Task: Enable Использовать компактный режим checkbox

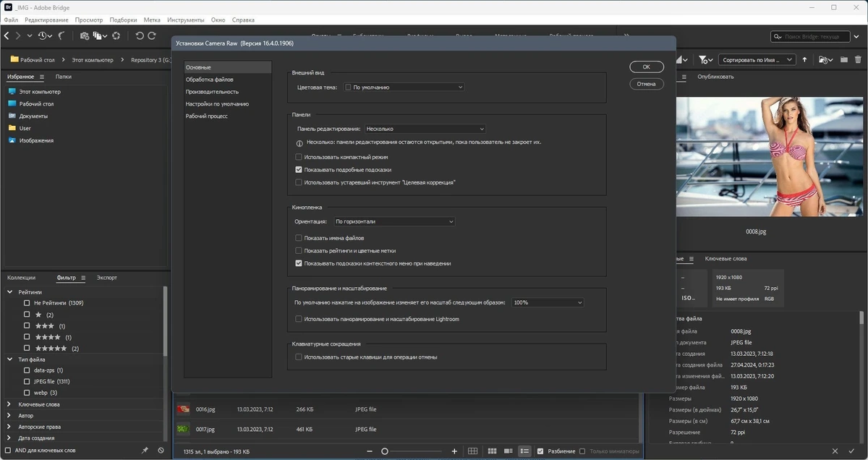Action: [299, 156]
